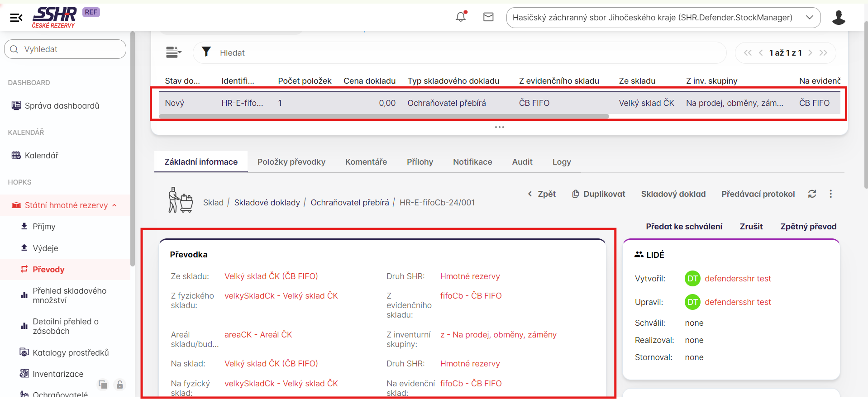
Task: Open Inventarizace in the sidebar
Action: pyautogui.click(x=58, y=374)
